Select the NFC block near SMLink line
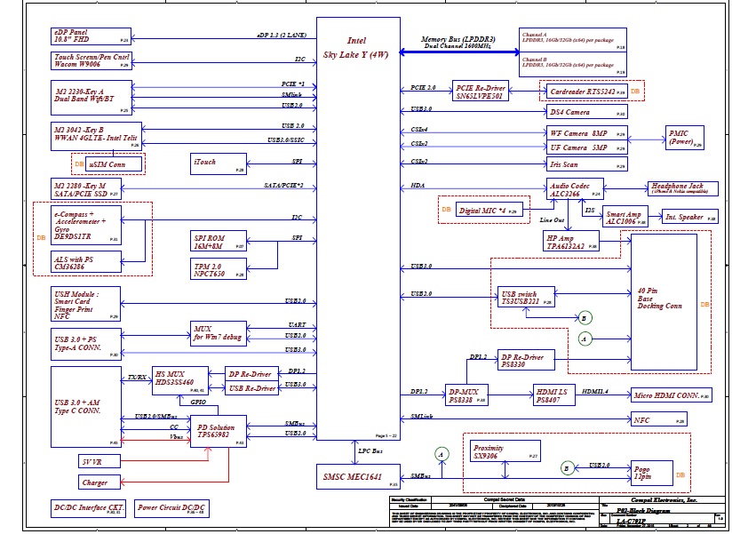The image size is (756, 534). click(658, 419)
